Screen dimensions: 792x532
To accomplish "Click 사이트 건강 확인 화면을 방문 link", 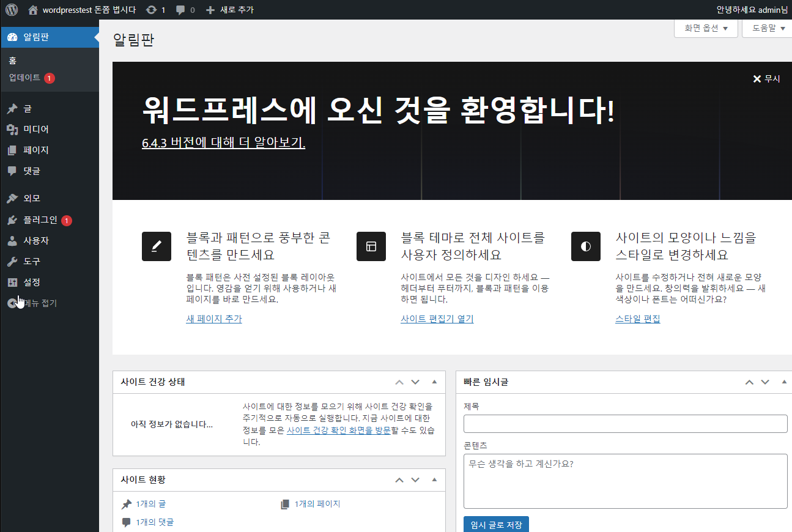I will tap(339, 430).
